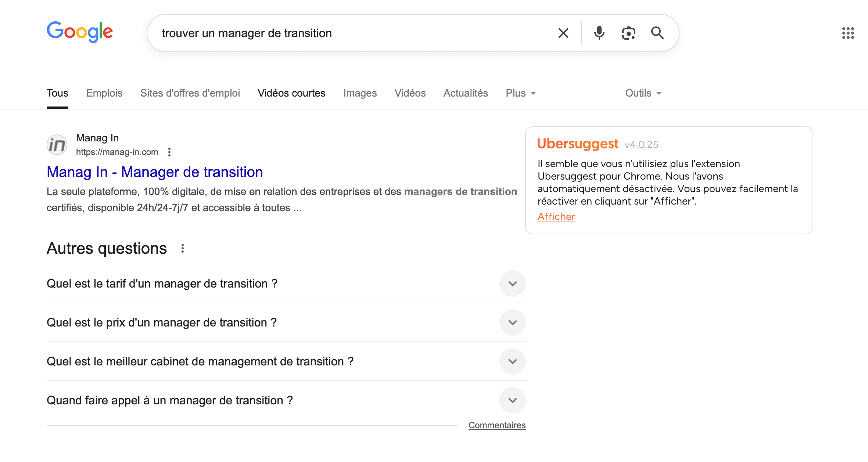Open the Outils dropdown menu

coord(643,93)
